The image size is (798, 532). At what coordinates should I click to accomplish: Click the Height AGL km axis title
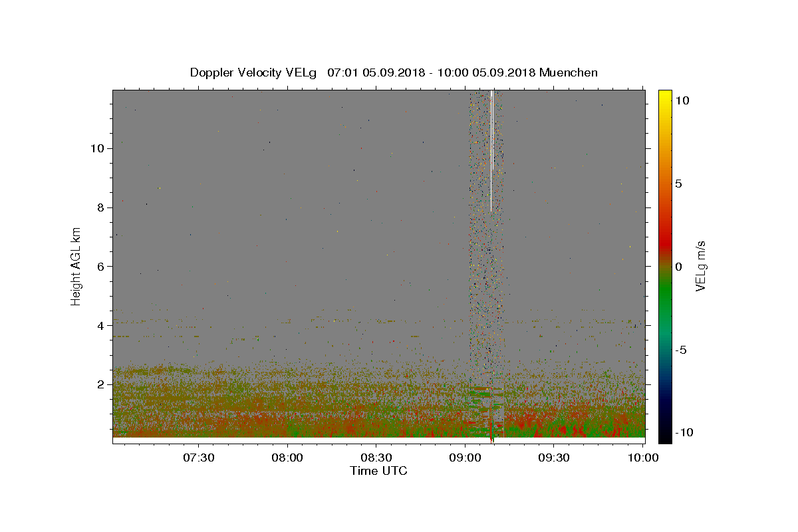76,266
